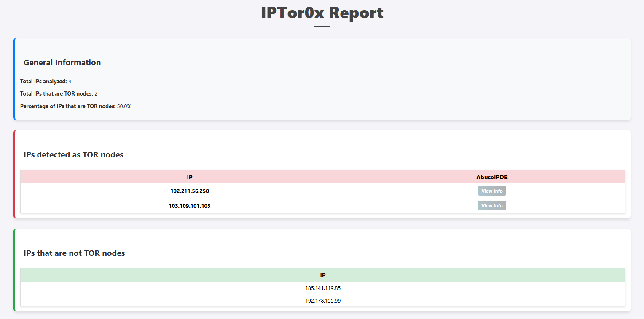Click the General Information heading
The height and width of the screenshot is (319, 644).
click(x=62, y=62)
